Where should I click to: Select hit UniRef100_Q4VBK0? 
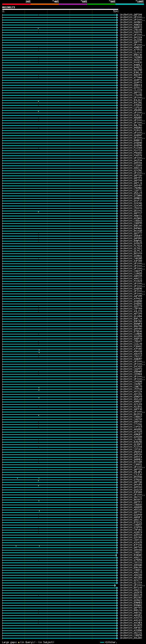131,22
